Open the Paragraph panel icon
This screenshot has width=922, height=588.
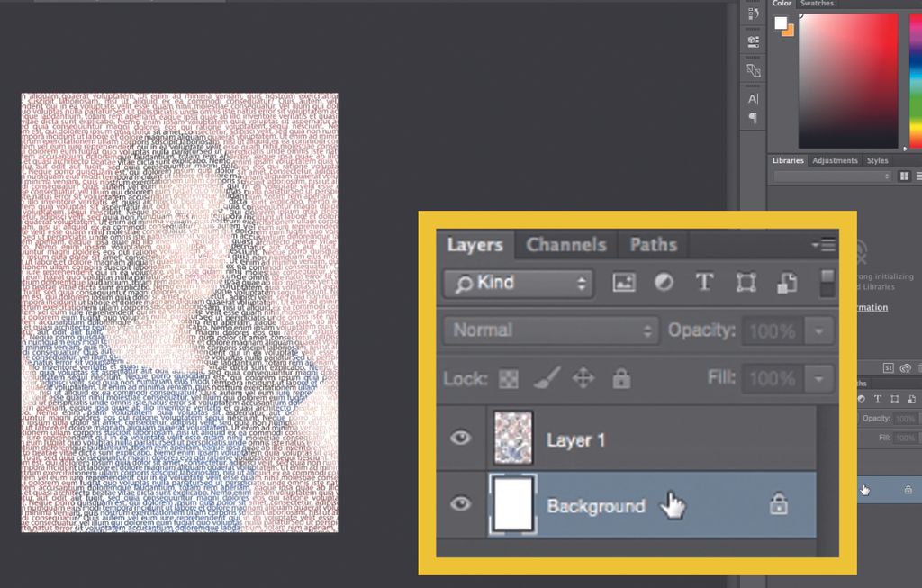pos(752,119)
